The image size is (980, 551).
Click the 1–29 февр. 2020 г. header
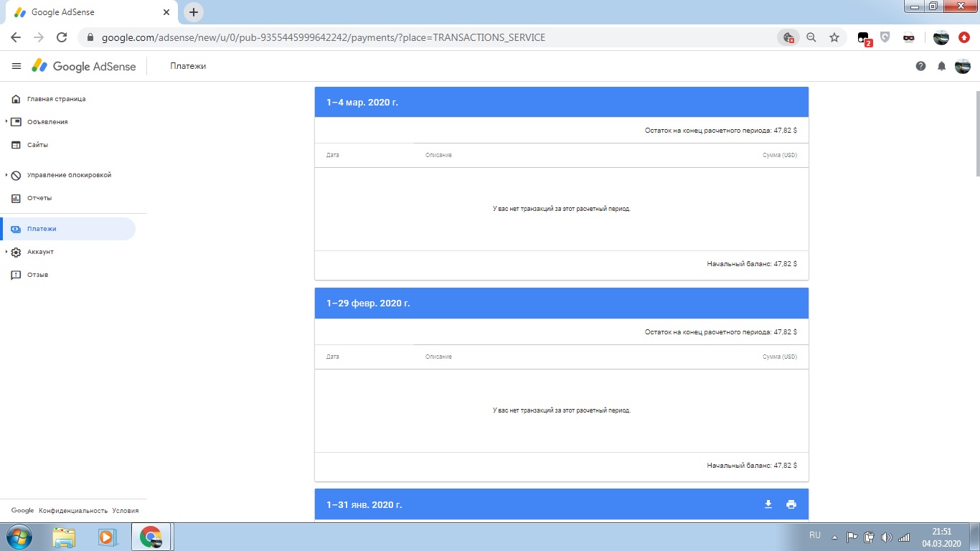[x=562, y=303]
